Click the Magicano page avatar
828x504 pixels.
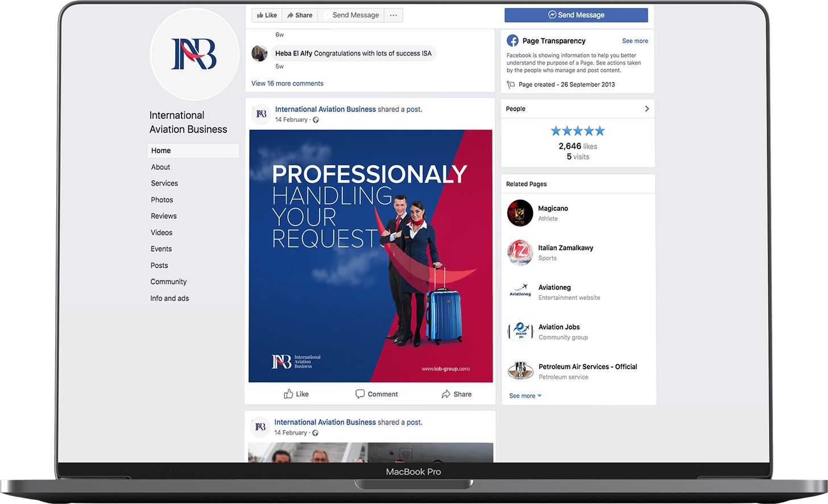point(520,213)
